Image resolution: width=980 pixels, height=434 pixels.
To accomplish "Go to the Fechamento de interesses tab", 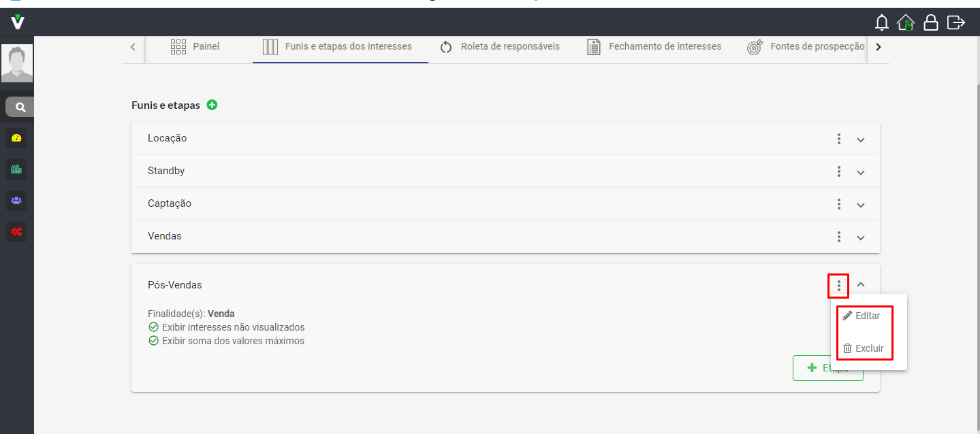I will [654, 47].
